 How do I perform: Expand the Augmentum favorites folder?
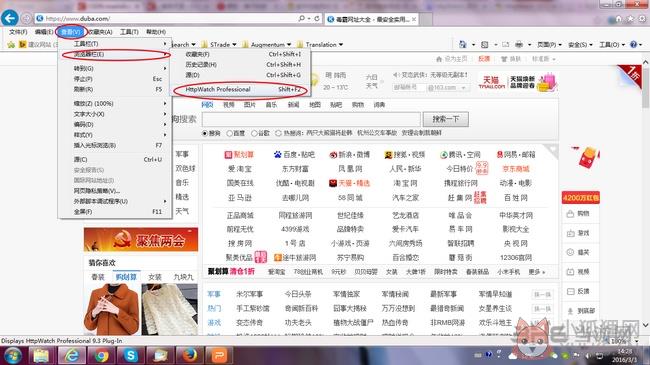pyautogui.click(x=267, y=44)
